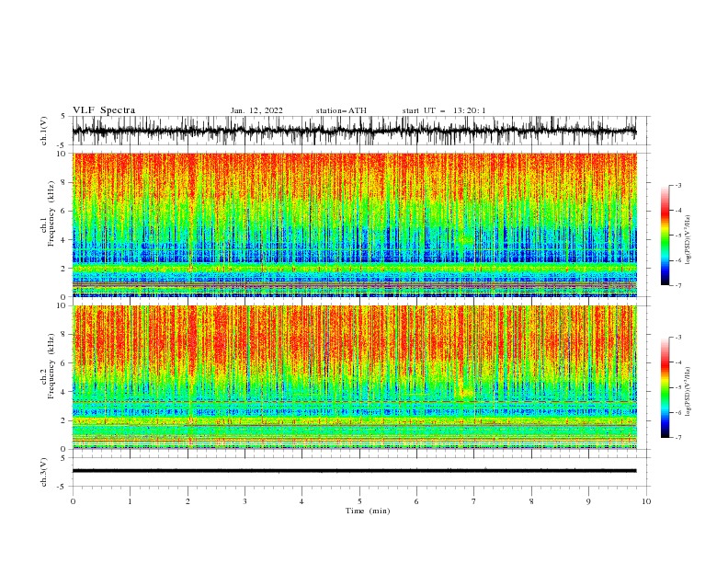
Task: Click the ch.1 voltage waveform trace
Action: pyautogui.click(x=354, y=131)
